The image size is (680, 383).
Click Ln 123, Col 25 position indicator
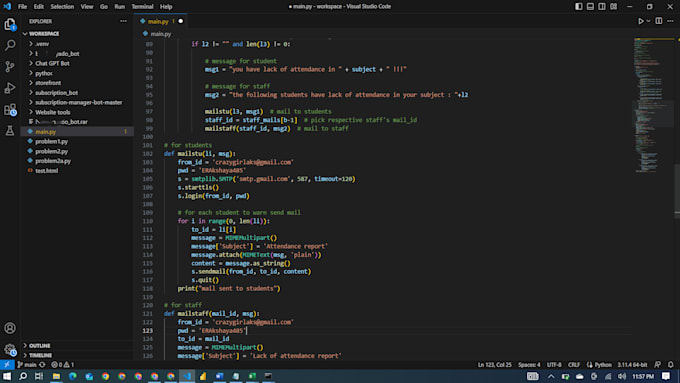tap(494, 365)
